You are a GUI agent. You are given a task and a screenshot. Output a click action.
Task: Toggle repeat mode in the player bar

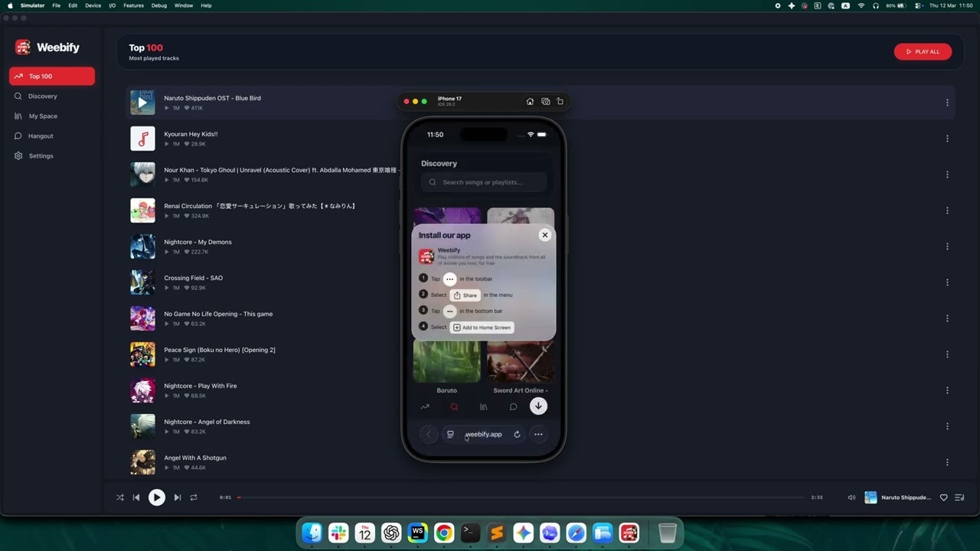(194, 497)
